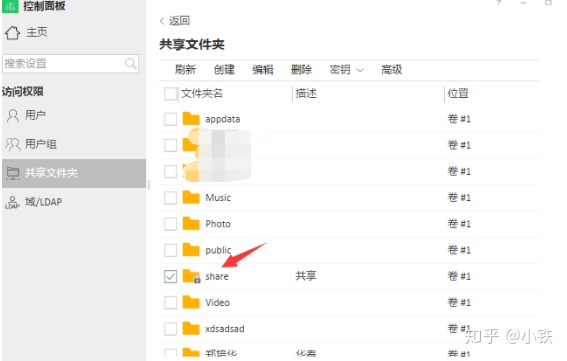Select the Photo folder name
The height and width of the screenshot is (361, 567).
[218, 224]
